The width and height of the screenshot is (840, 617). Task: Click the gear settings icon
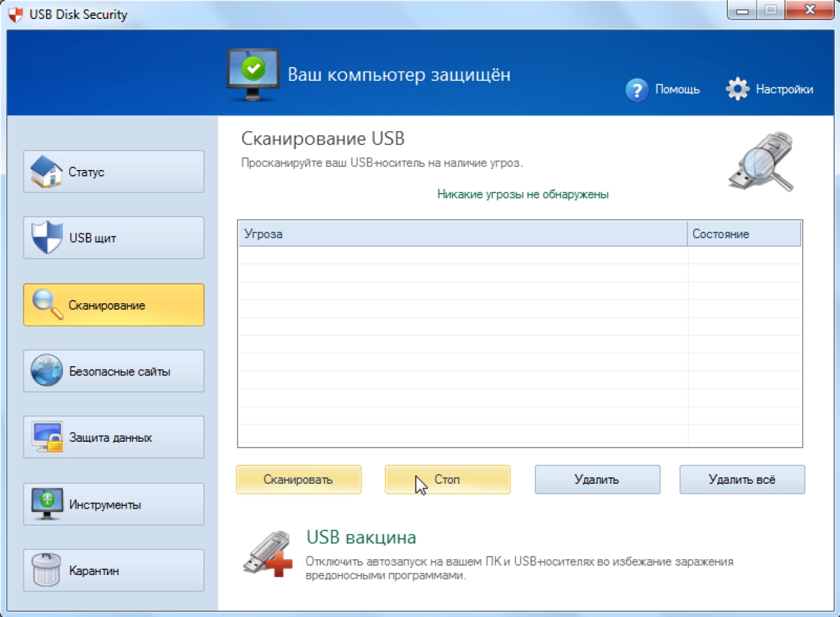pyautogui.click(x=738, y=89)
